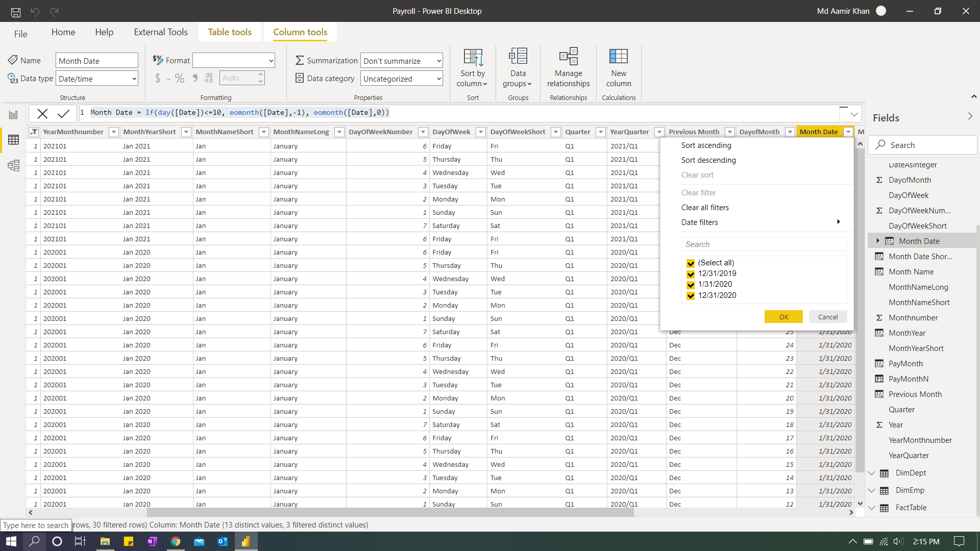Switch to Model view icon
This screenshot has width=980, height=551.
pyautogui.click(x=13, y=165)
